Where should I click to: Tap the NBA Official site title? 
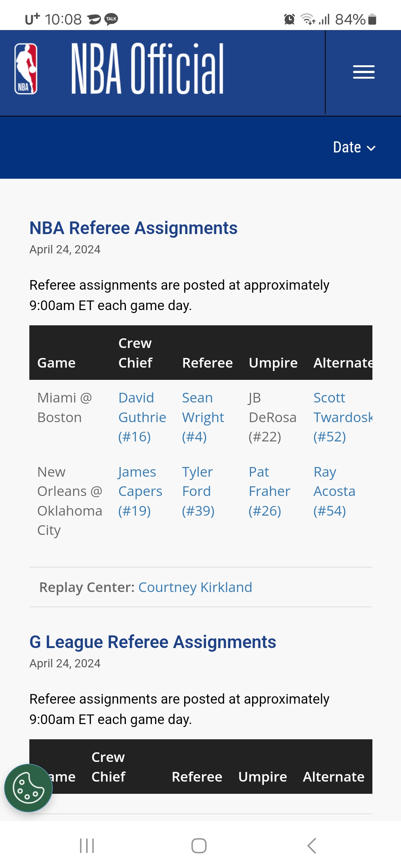[x=147, y=69]
